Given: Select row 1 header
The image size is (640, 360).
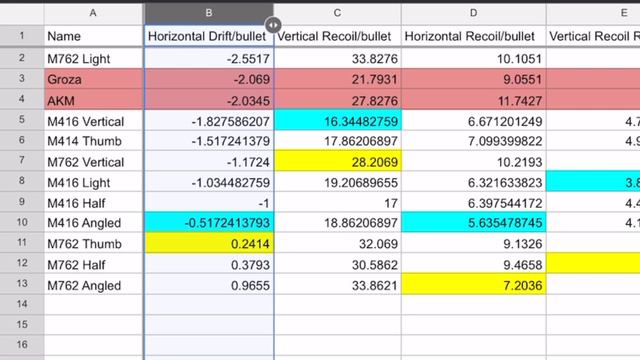Looking at the screenshot, I should click(22, 36).
